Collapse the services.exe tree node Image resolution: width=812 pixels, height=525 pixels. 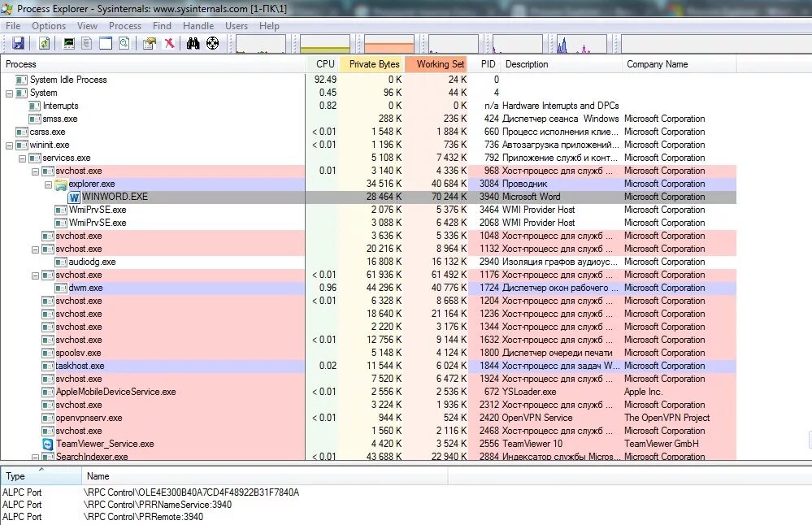click(x=22, y=158)
